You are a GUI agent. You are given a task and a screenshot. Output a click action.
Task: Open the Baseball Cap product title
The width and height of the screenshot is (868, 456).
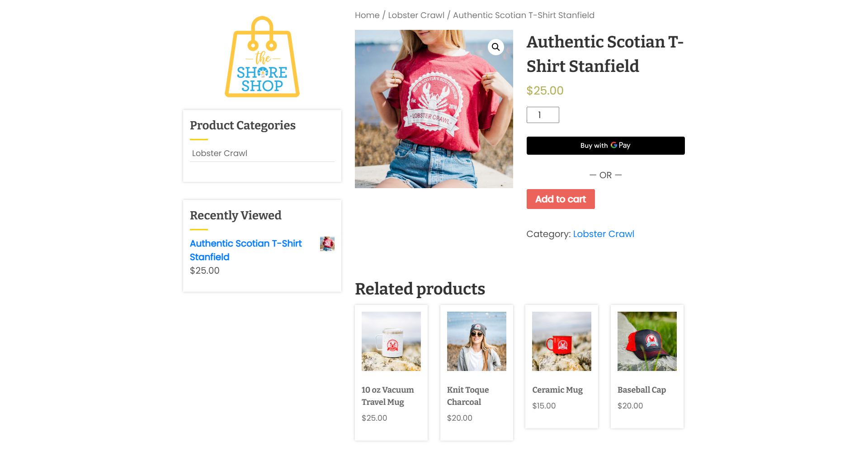coord(642,390)
